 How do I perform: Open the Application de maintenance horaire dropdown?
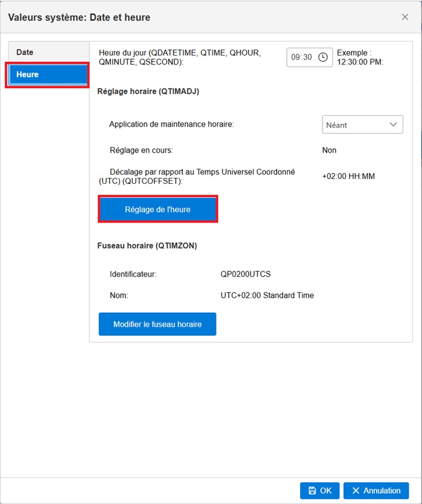(362, 125)
